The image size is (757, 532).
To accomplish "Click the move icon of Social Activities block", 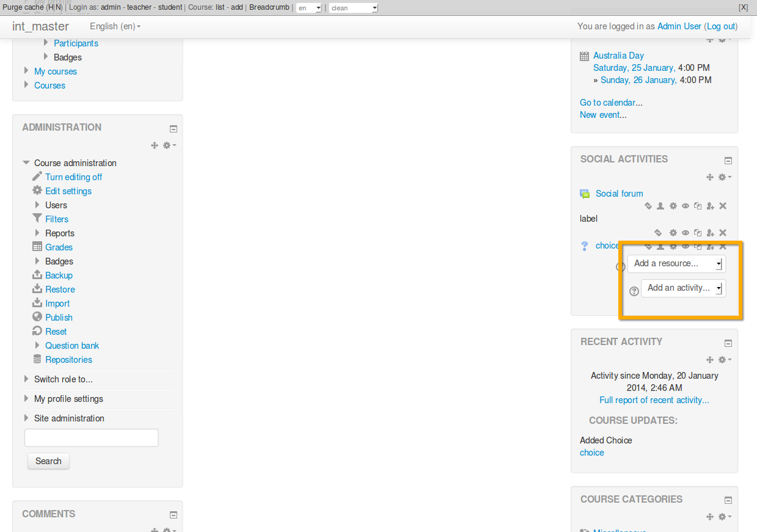I will 710,177.
